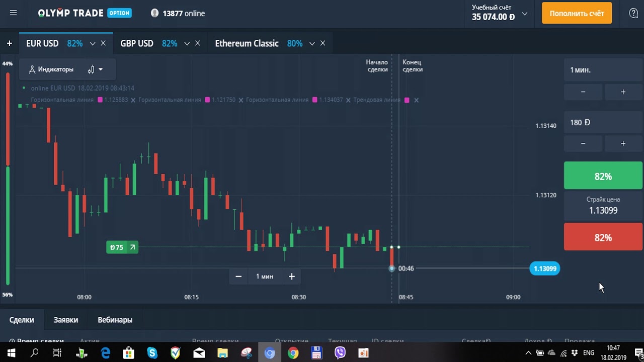The image size is (644, 362).
Task: Close the GBP USD tab
Action: 198,43
